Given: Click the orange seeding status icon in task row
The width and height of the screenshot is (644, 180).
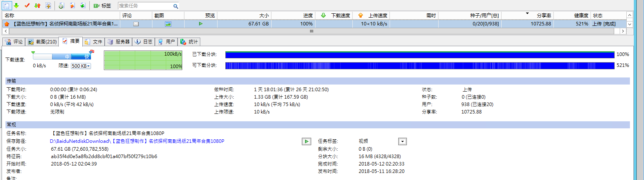Looking at the screenshot, I should point(7,24).
